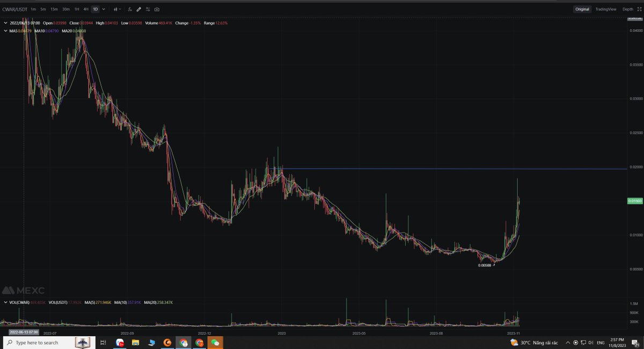Image resolution: width=644 pixels, height=349 pixels.
Task: Take a chart snapshot with camera icon
Action: 157,9
